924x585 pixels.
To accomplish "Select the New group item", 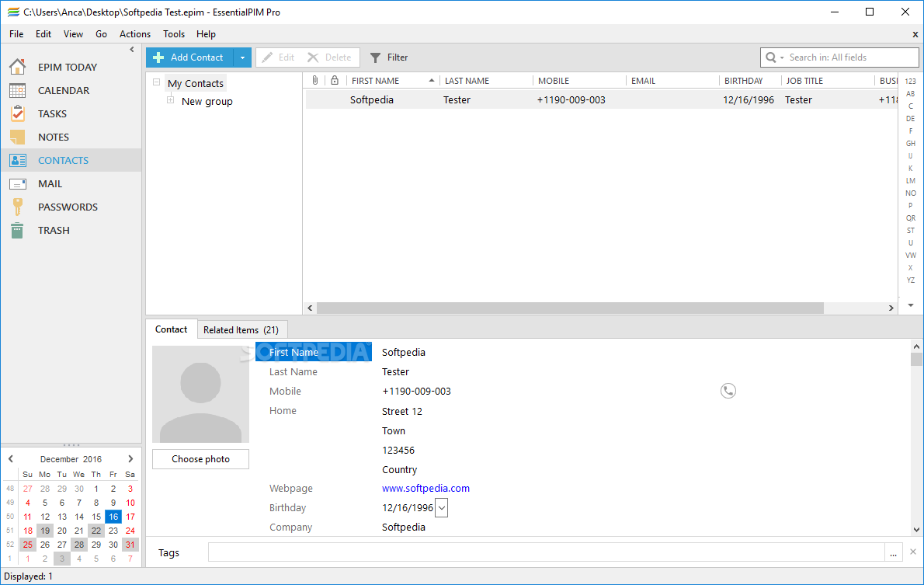I will (x=207, y=102).
